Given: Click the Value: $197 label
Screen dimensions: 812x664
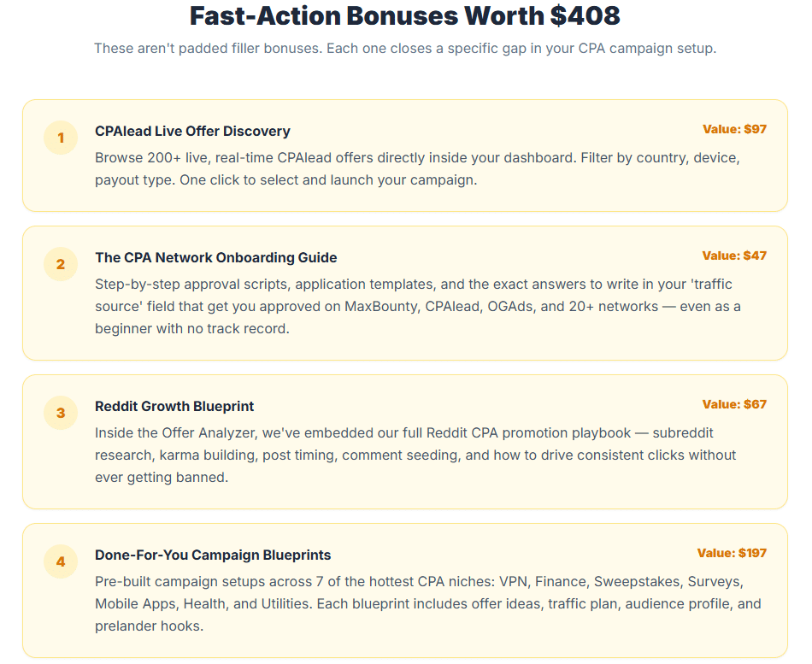Looking at the screenshot, I should [732, 553].
